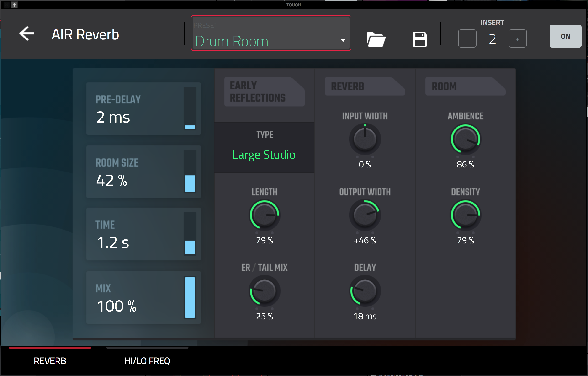Viewport: 588px width, 376px height.
Task: Click the Output Width knob
Action: (x=365, y=215)
